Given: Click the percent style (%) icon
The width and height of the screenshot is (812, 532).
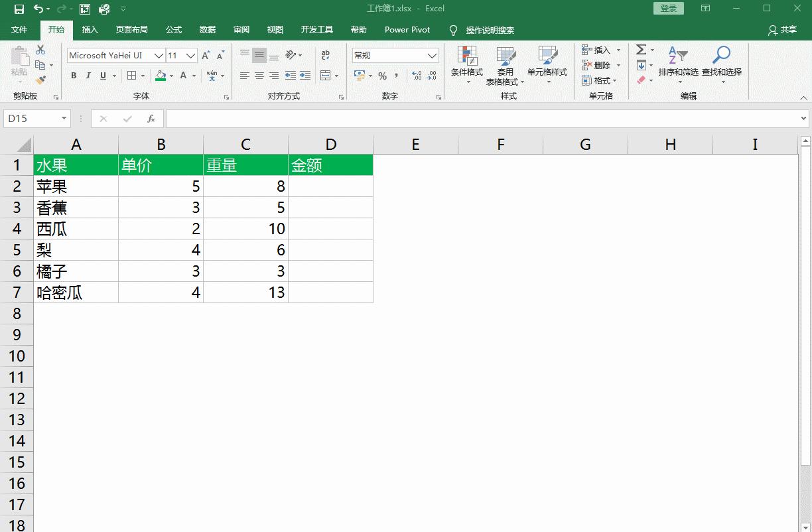Looking at the screenshot, I should (x=382, y=76).
